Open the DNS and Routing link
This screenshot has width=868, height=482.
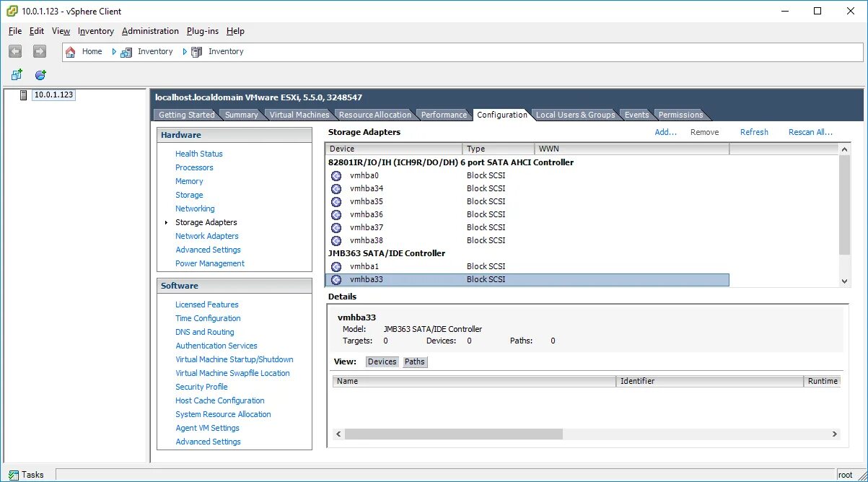pyautogui.click(x=205, y=332)
